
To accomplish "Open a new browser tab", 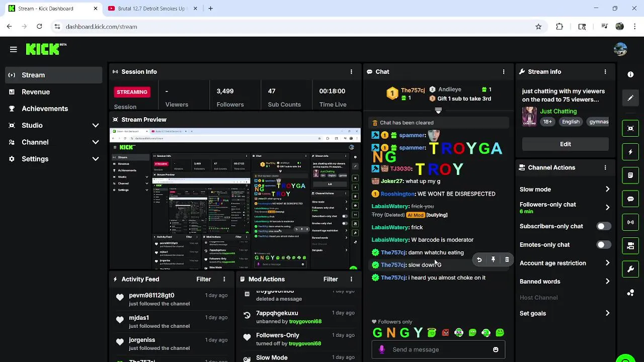I will [210, 9].
